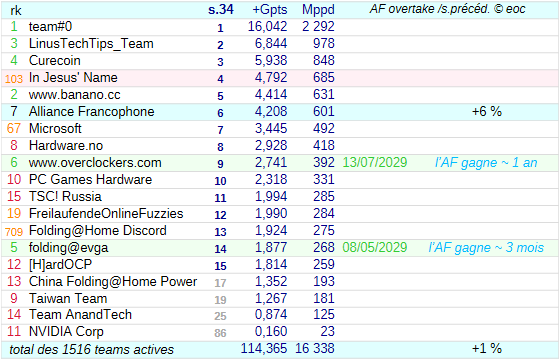Click the 285 Mppd value for TSC! Russia
560x360 pixels.
324,196
